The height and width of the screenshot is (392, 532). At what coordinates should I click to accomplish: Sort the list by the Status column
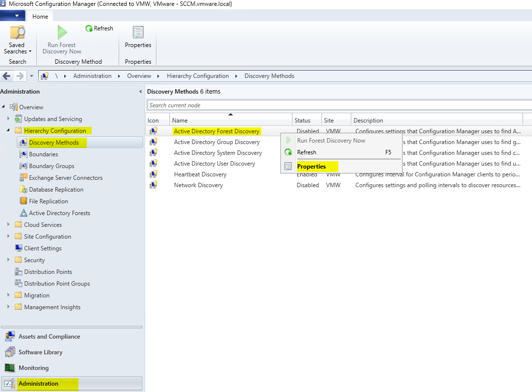point(303,121)
